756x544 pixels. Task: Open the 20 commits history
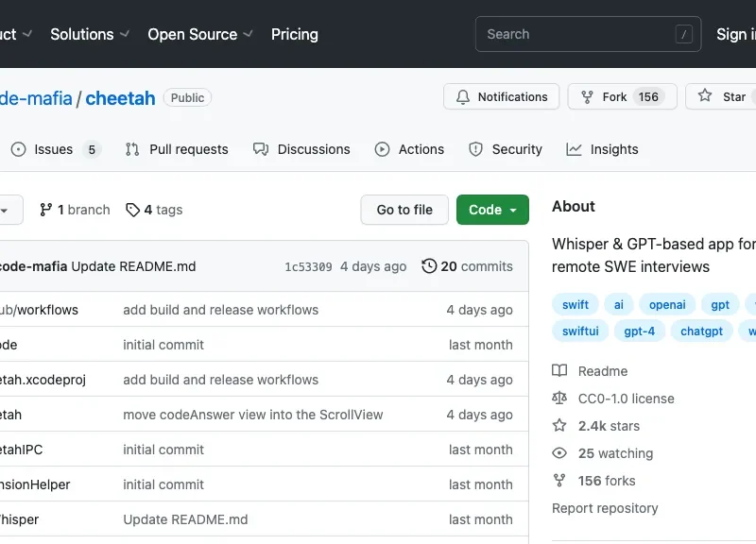(467, 266)
